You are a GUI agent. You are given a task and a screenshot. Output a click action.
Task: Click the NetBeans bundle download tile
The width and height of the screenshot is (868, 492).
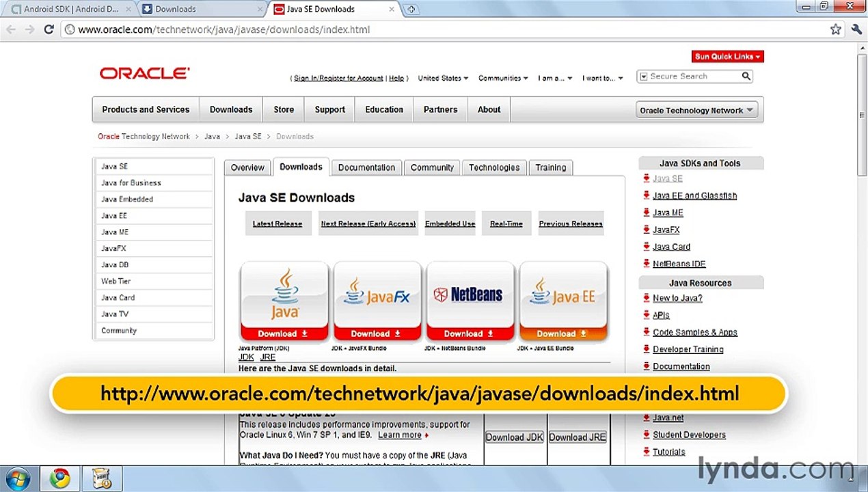tap(470, 301)
